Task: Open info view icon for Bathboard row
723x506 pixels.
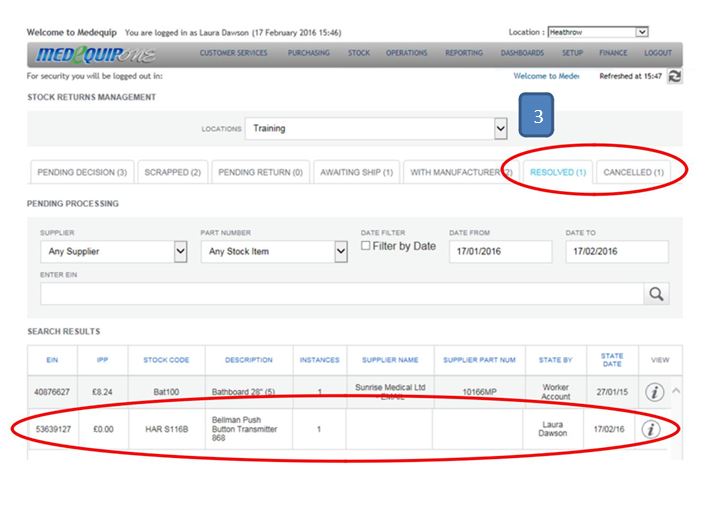Action: (654, 392)
